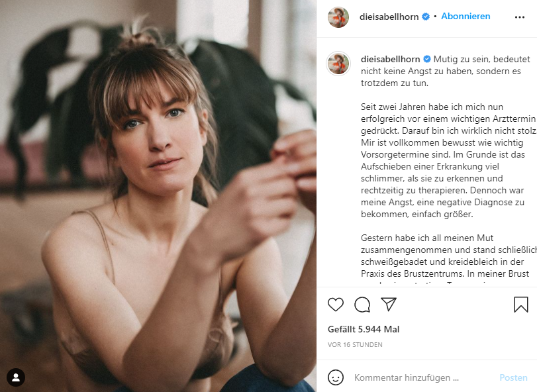
Task: Toggle the bookmark to unsave the post
Action: 521,304
